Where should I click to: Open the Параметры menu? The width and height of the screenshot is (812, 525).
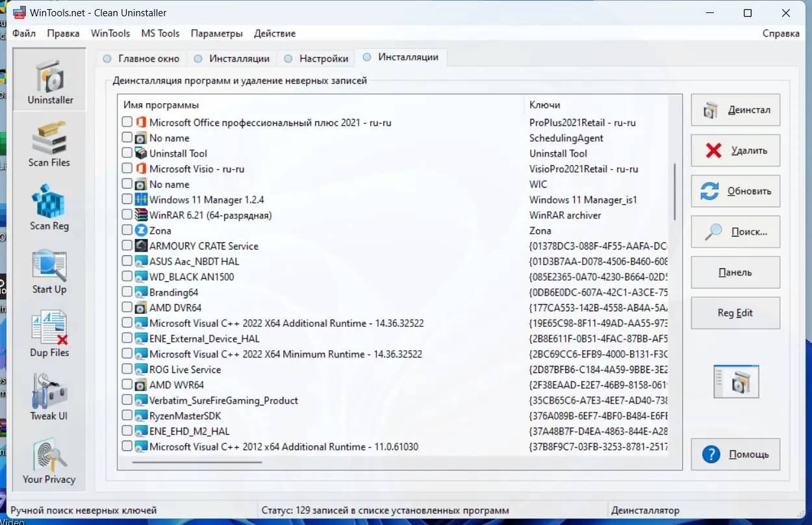point(217,33)
